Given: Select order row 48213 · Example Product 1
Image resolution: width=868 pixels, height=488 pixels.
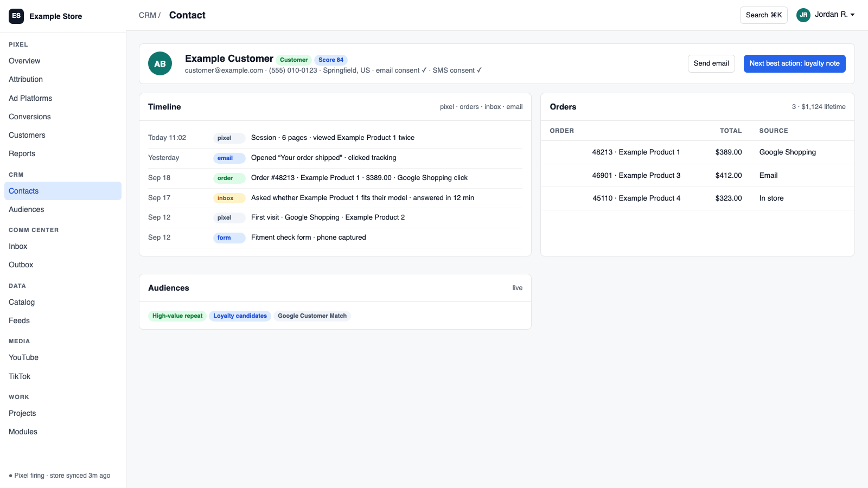Looking at the screenshot, I should (x=698, y=152).
